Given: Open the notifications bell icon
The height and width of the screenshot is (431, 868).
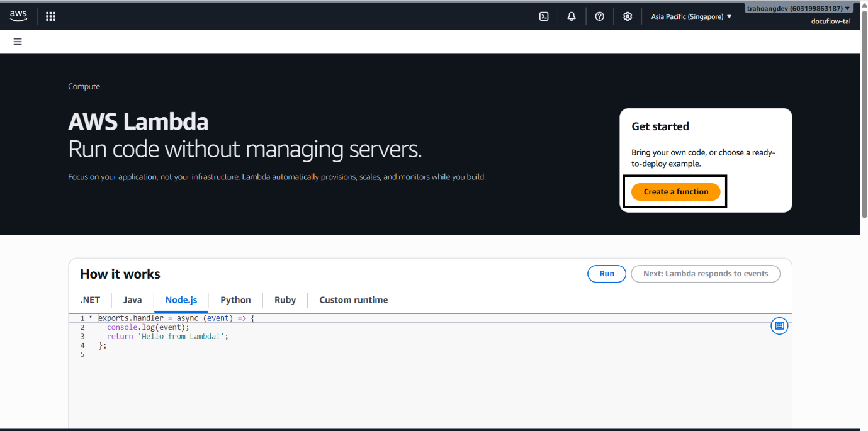Looking at the screenshot, I should tap(572, 16).
